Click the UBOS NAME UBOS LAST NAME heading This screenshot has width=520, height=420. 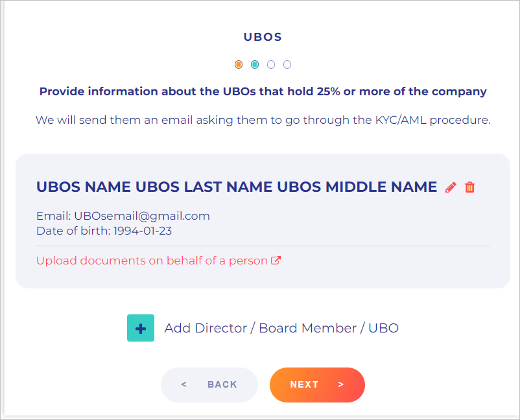click(237, 187)
